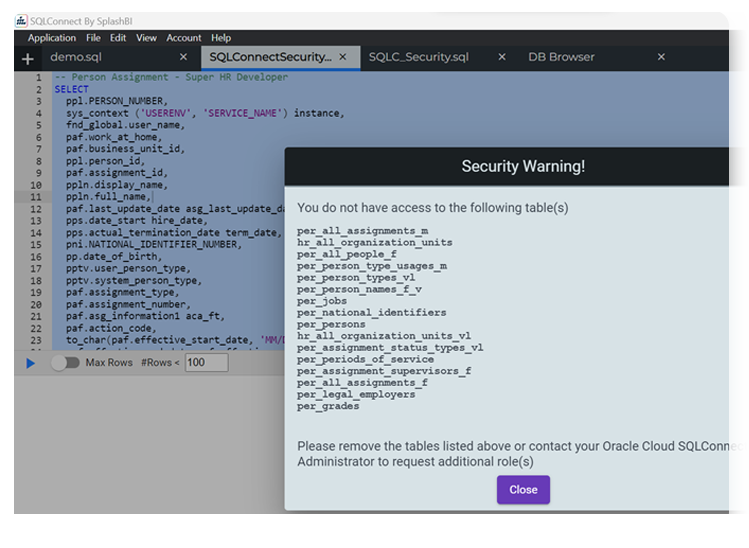The width and height of the screenshot is (749, 548).
Task: Open the File menu
Action: click(93, 38)
